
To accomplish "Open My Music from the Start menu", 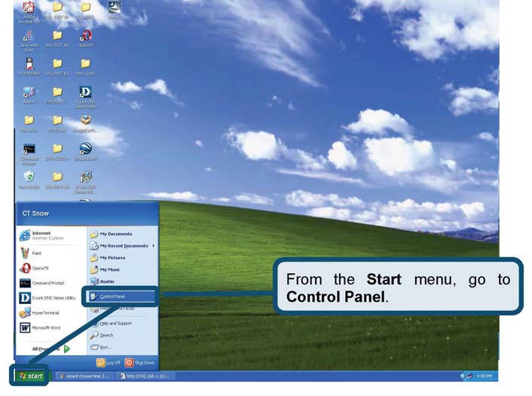I will (105, 270).
